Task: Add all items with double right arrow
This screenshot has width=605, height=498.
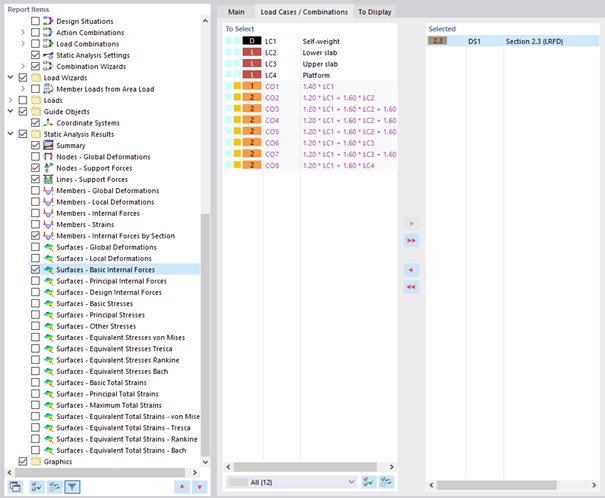Action: 411,240
